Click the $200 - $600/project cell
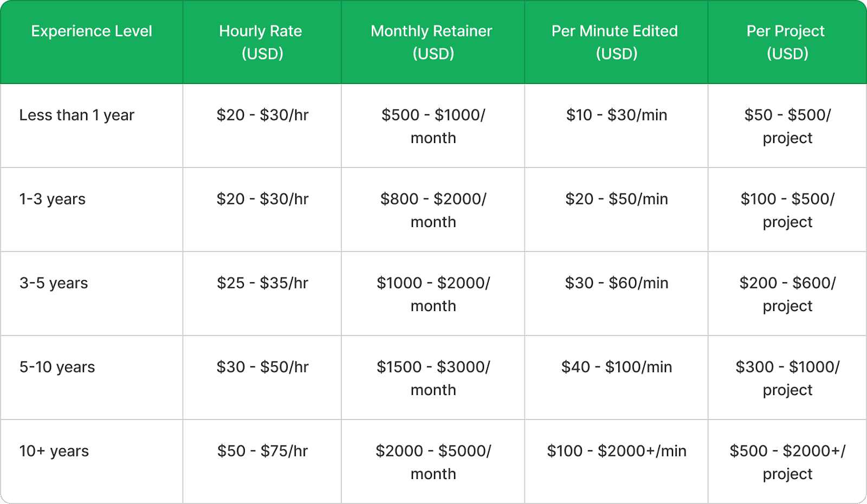 787,294
